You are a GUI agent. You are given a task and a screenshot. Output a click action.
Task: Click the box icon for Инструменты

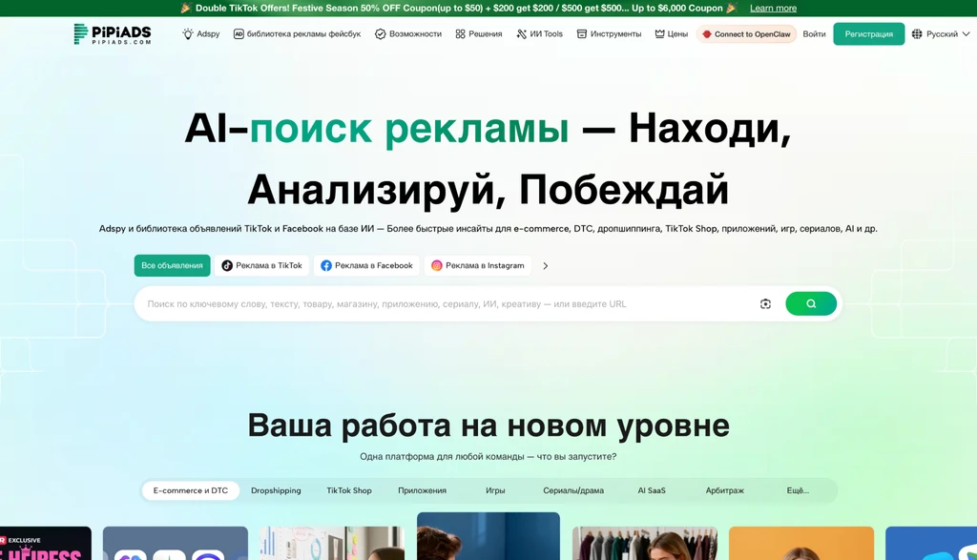pos(581,34)
